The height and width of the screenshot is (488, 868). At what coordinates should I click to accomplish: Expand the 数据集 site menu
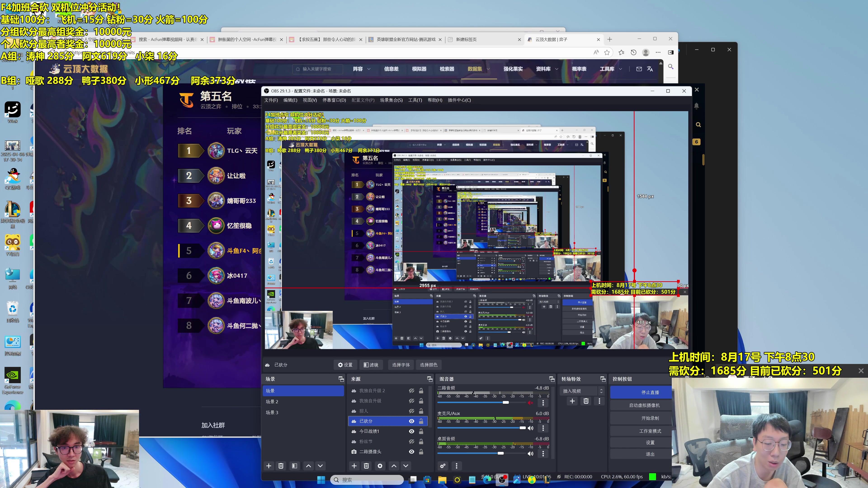(x=479, y=69)
